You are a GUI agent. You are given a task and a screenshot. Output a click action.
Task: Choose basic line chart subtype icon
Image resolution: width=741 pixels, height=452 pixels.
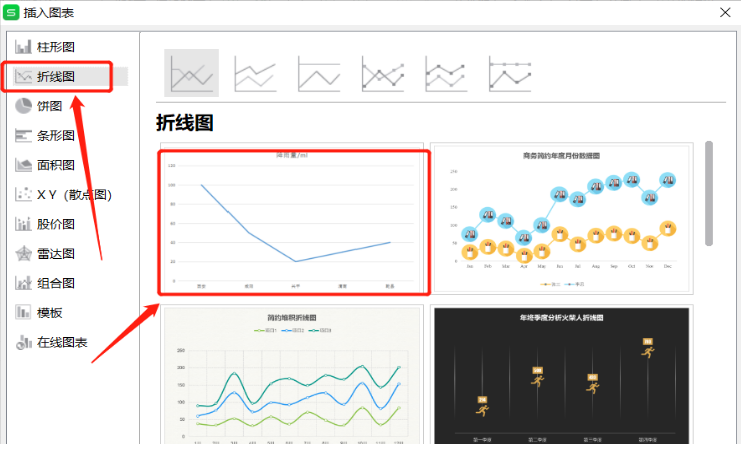pos(191,73)
